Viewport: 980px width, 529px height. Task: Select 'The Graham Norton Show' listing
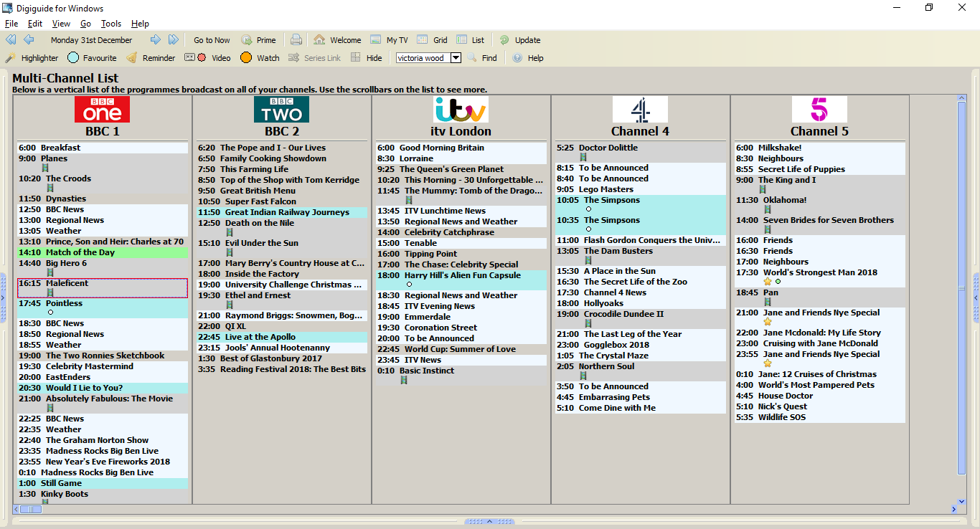[x=103, y=440]
